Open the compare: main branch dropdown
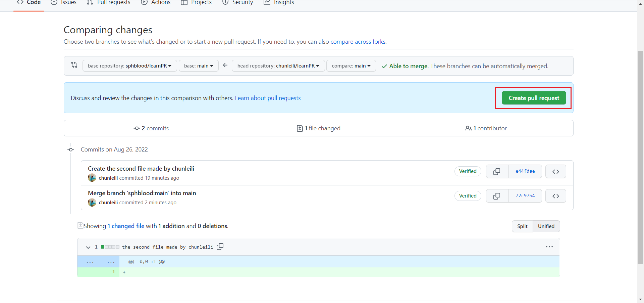 coord(351,66)
